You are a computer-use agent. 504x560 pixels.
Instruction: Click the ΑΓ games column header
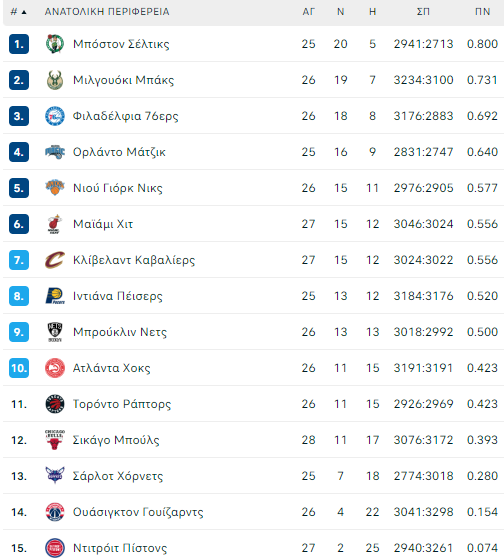click(x=308, y=12)
